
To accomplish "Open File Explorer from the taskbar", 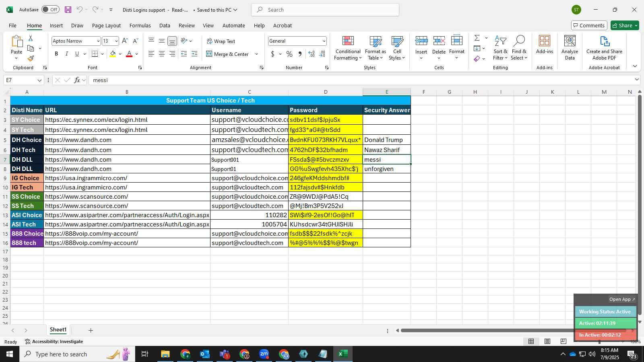I will 165,354.
